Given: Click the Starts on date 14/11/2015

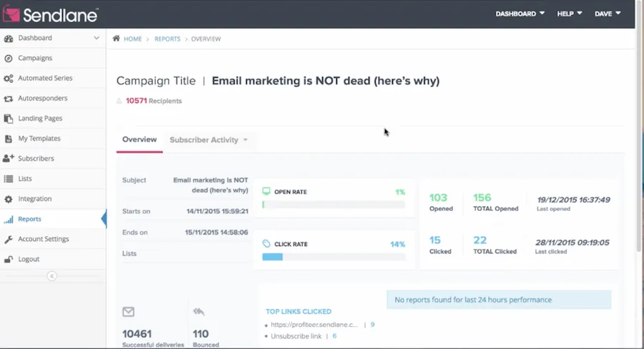Looking at the screenshot, I should coord(218,212).
